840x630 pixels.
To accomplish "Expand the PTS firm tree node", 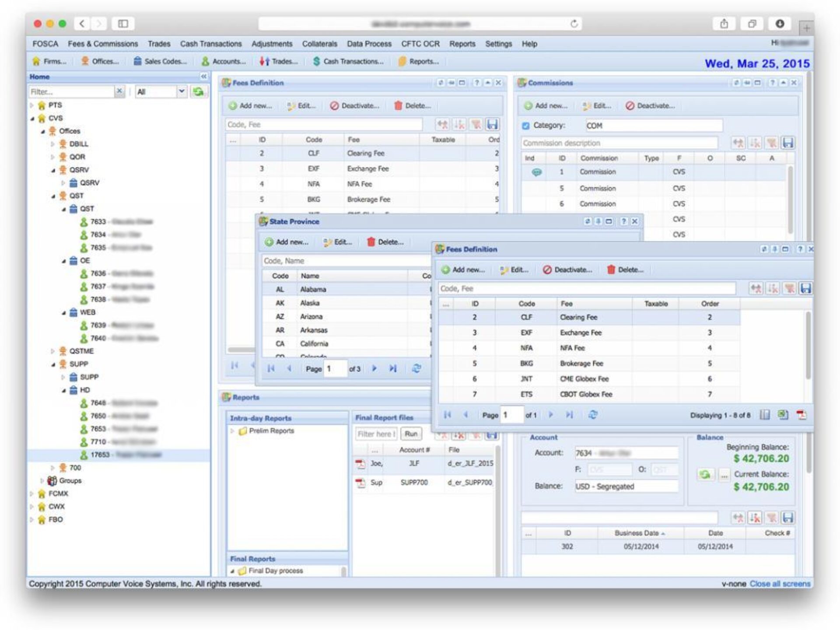I will [x=31, y=105].
